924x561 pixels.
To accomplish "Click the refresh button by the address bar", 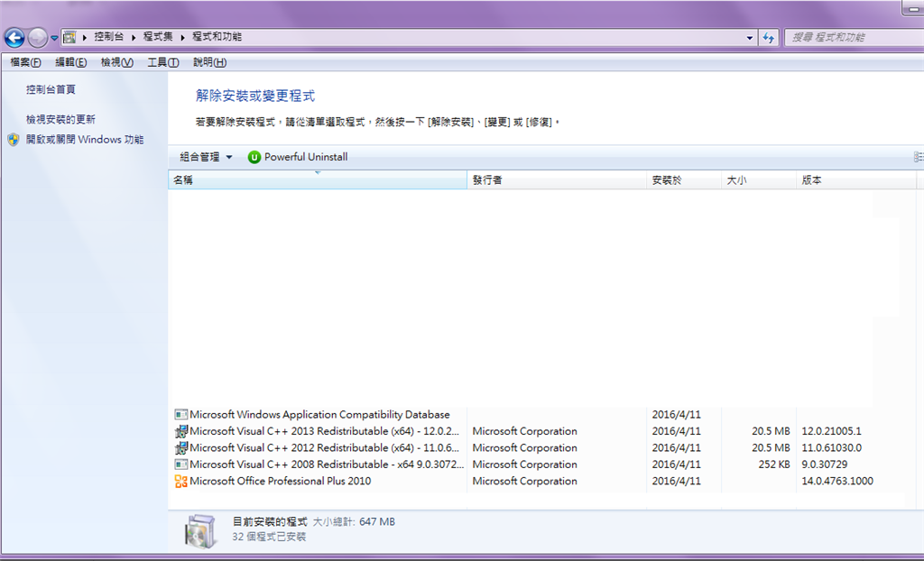I will [769, 38].
